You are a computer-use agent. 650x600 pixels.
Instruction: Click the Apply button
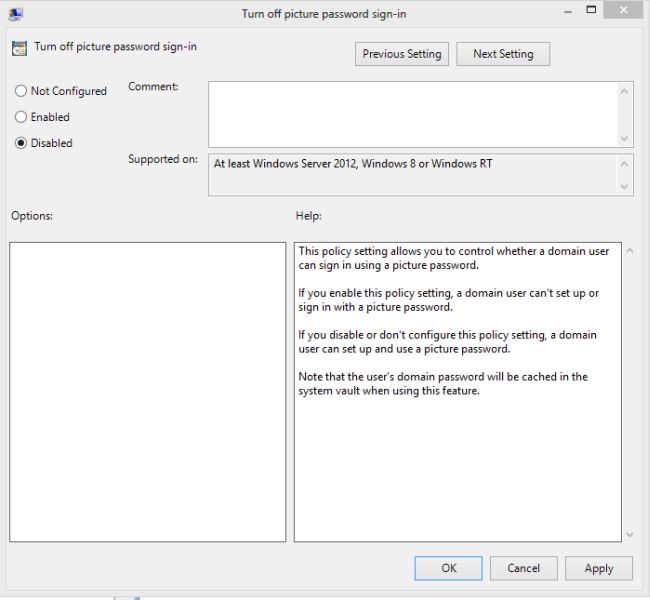point(599,568)
